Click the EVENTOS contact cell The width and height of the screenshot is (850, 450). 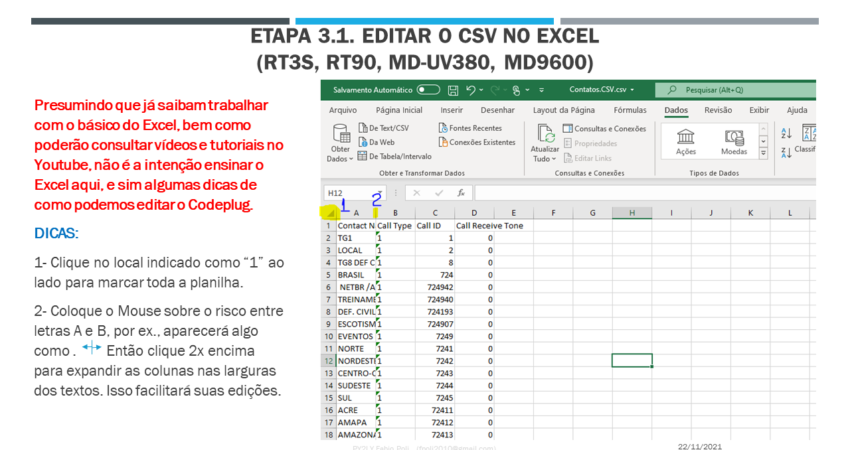point(356,336)
